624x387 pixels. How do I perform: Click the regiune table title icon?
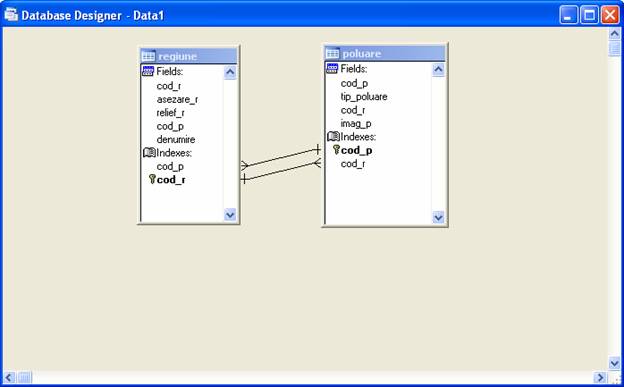click(148, 56)
